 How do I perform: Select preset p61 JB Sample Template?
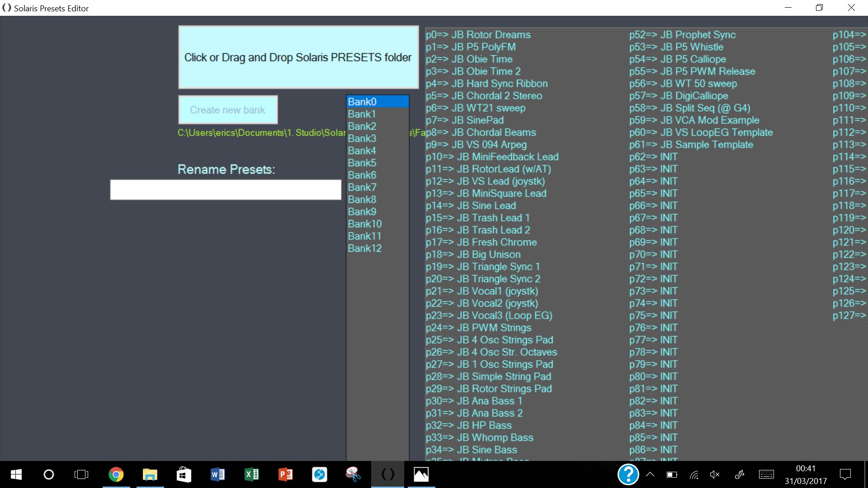coord(692,145)
